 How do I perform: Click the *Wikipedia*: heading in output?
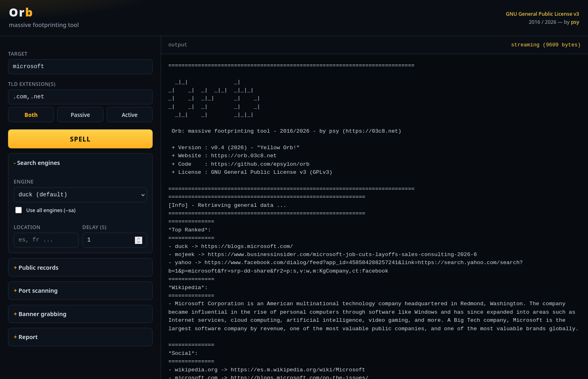[188, 287]
